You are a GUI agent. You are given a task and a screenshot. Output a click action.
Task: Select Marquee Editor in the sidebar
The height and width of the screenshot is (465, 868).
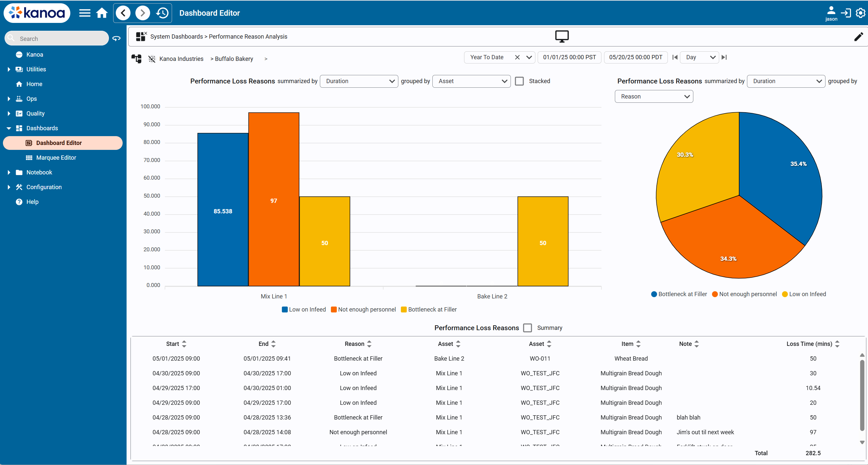click(56, 157)
